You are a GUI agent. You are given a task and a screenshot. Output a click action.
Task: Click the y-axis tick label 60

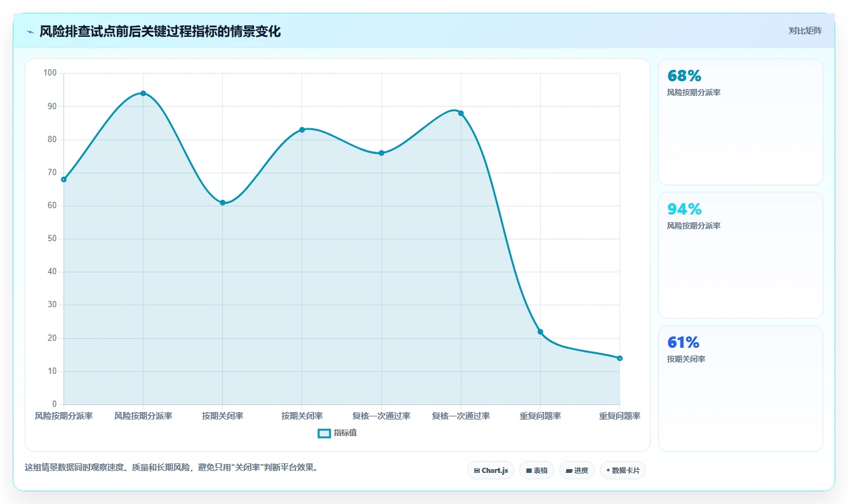52,206
